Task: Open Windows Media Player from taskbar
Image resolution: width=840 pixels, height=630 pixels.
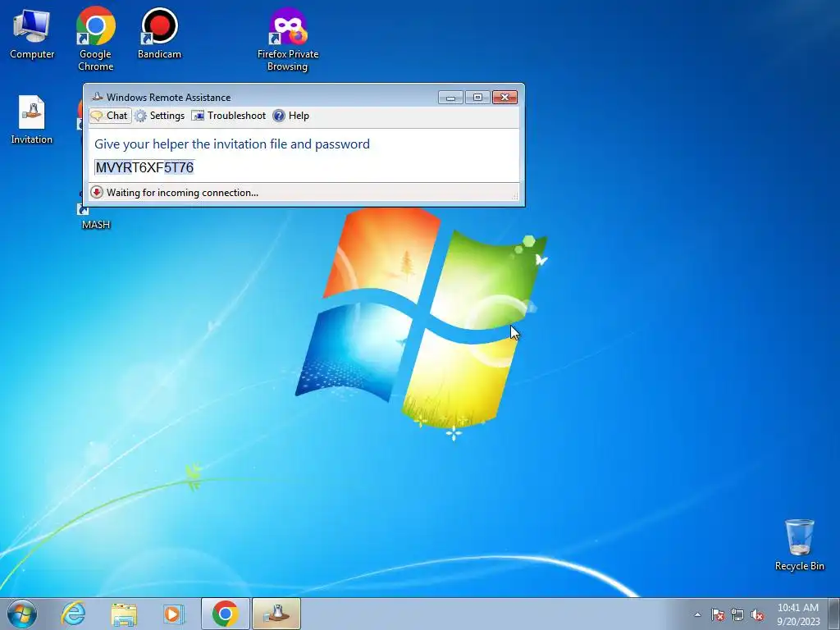Action: (174, 614)
